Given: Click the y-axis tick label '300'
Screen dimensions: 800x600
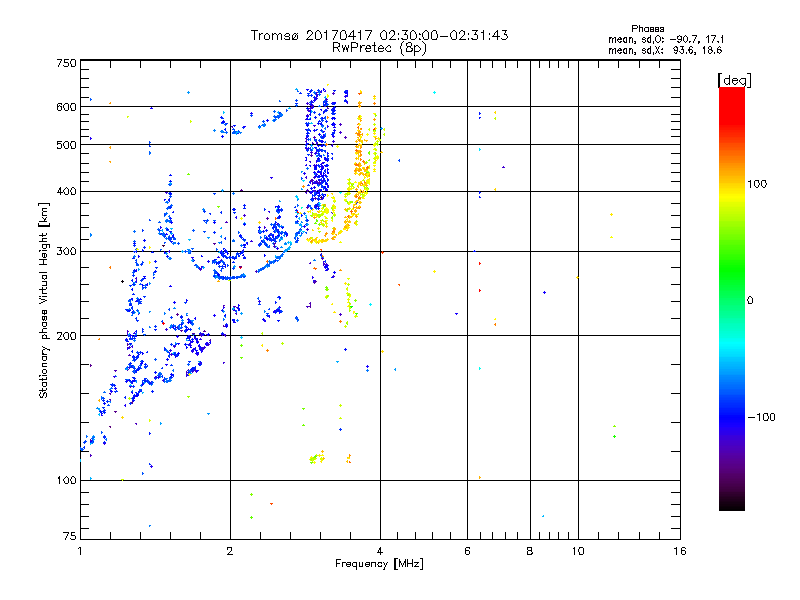Looking at the screenshot, I should point(66,252).
